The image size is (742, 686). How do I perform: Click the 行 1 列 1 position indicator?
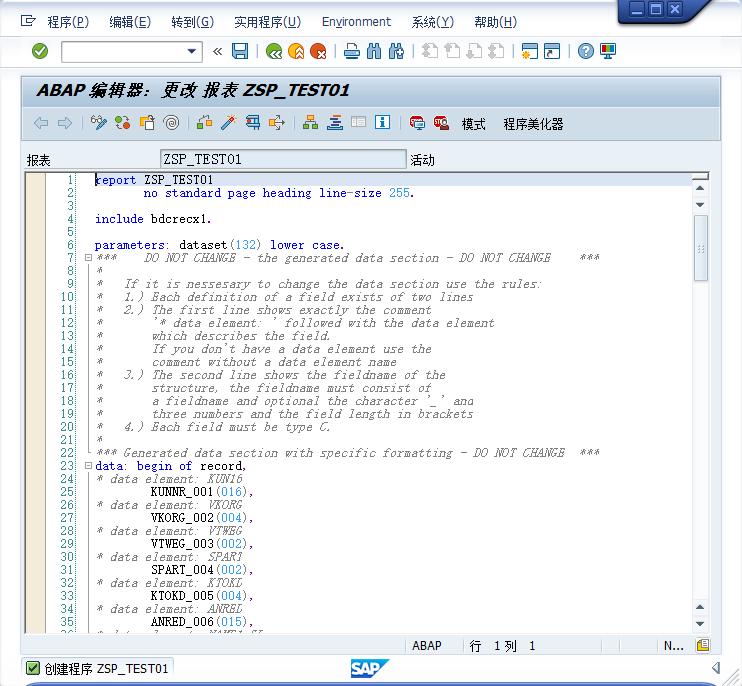point(502,646)
